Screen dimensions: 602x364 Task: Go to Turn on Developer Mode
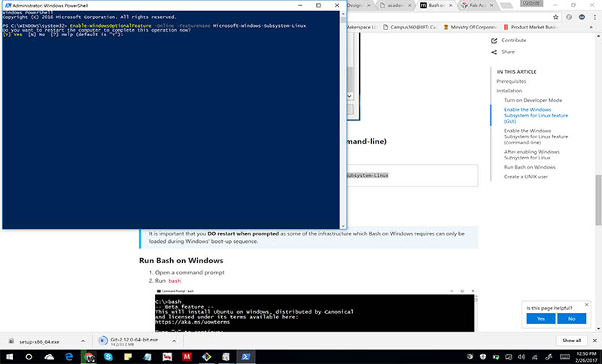pos(533,101)
